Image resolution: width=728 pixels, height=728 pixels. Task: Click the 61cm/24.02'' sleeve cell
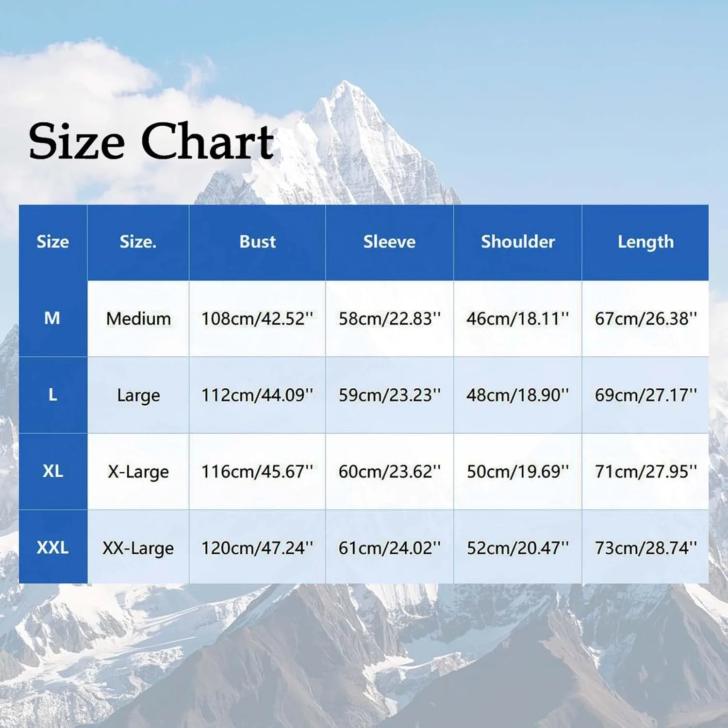pyautogui.click(x=389, y=547)
